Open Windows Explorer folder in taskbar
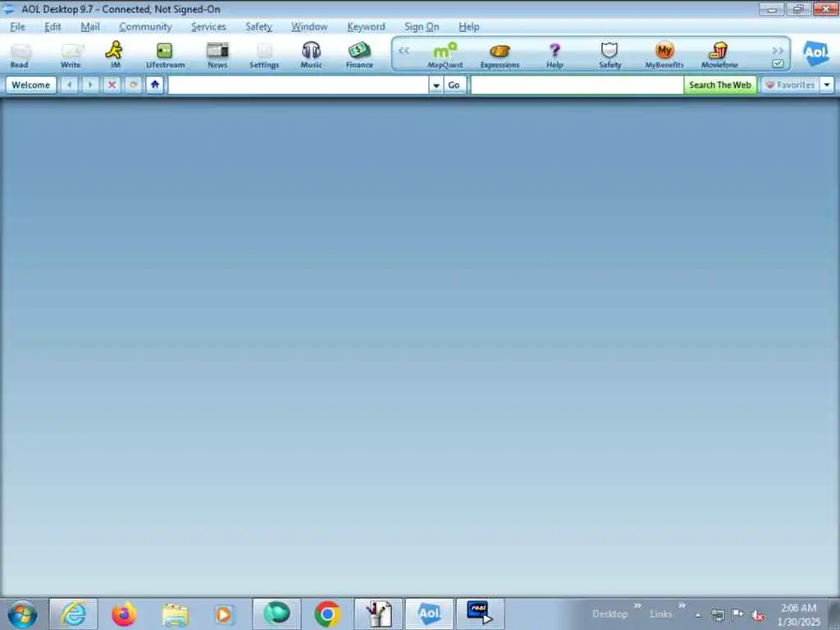The width and height of the screenshot is (840, 630). (175, 614)
